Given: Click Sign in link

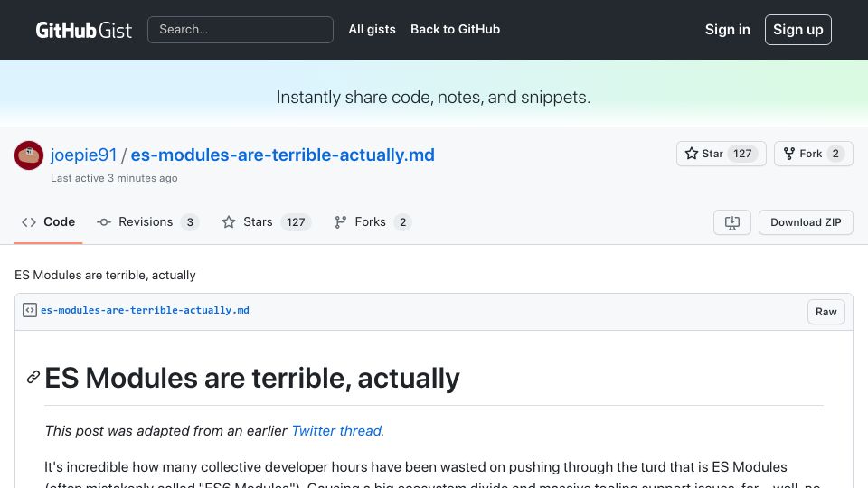Looking at the screenshot, I should click(727, 30).
